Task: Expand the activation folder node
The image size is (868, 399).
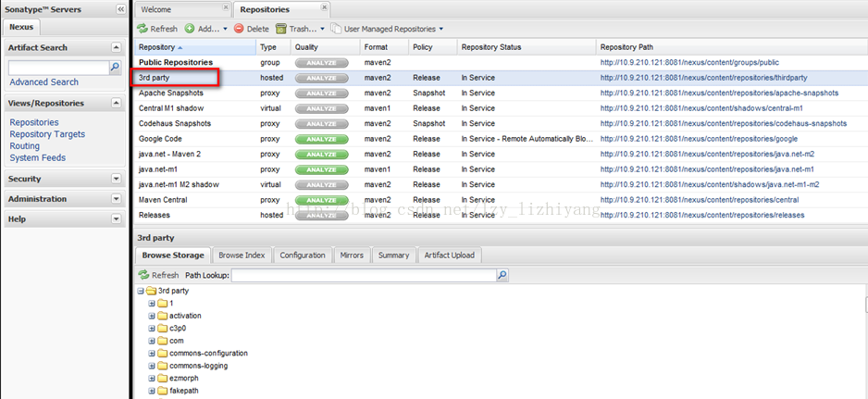Action: (x=152, y=316)
